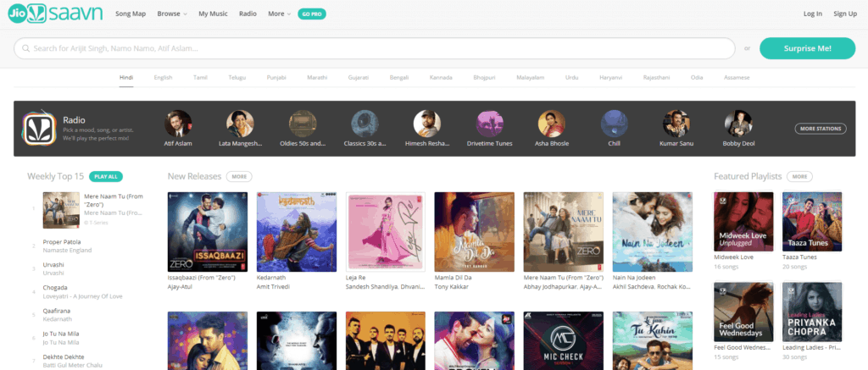This screenshot has width=868, height=370.
Task: Open Leja Re album cover
Action: tap(386, 232)
